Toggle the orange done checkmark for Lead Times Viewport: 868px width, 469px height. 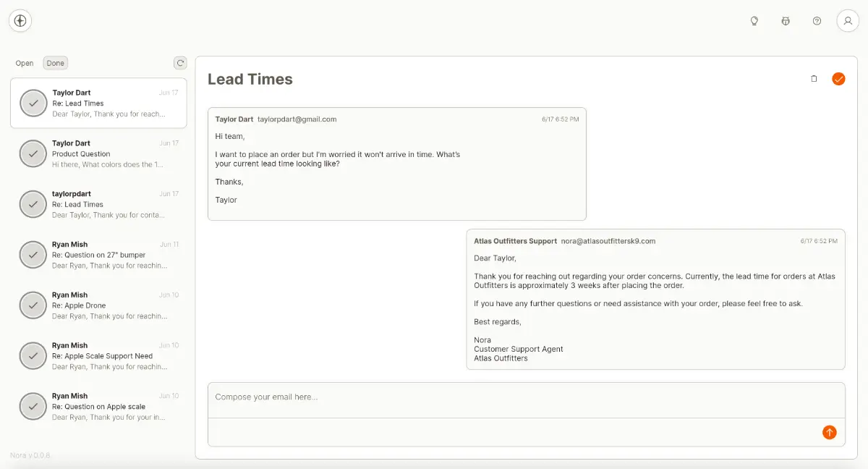[838, 79]
